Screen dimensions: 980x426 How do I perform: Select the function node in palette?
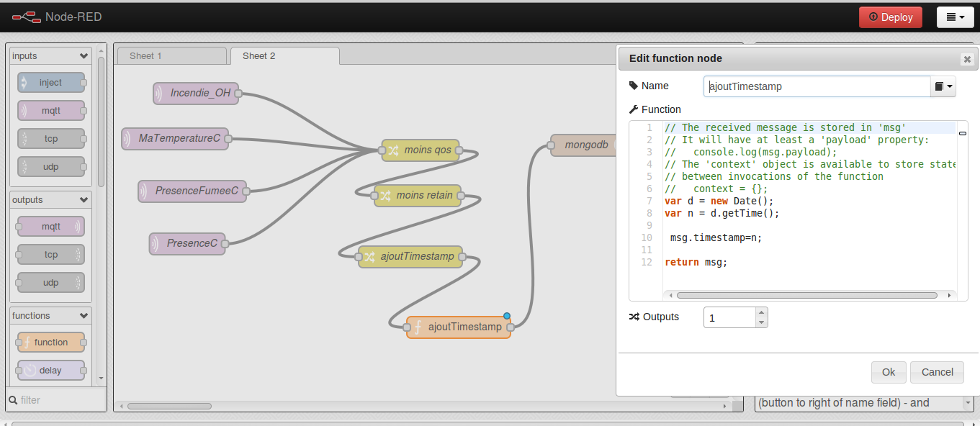pos(51,343)
